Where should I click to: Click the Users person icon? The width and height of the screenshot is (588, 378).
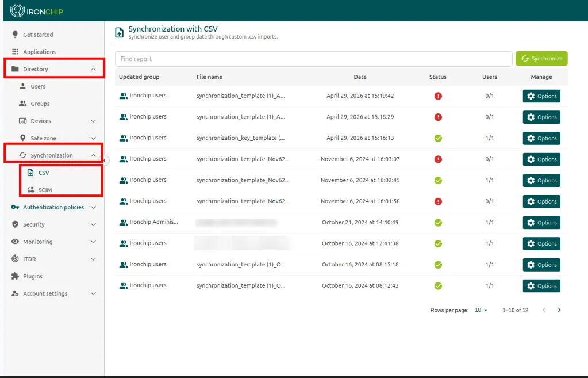coord(23,86)
